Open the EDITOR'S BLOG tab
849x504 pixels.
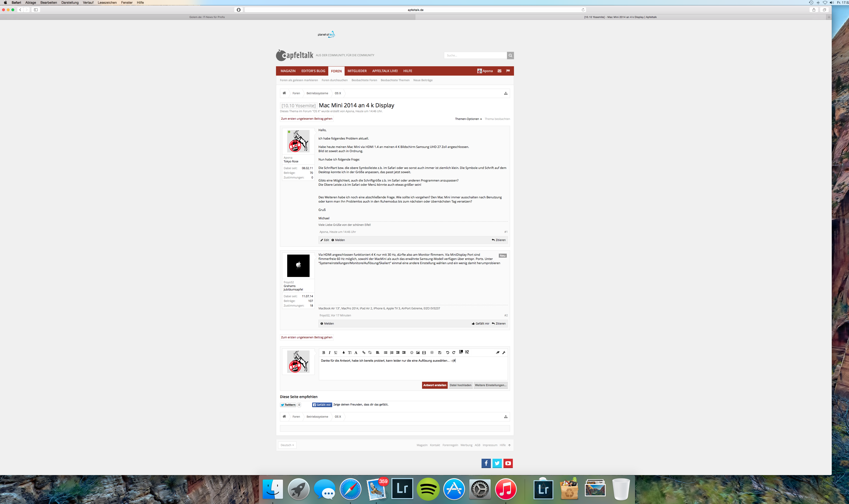[313, 71]
